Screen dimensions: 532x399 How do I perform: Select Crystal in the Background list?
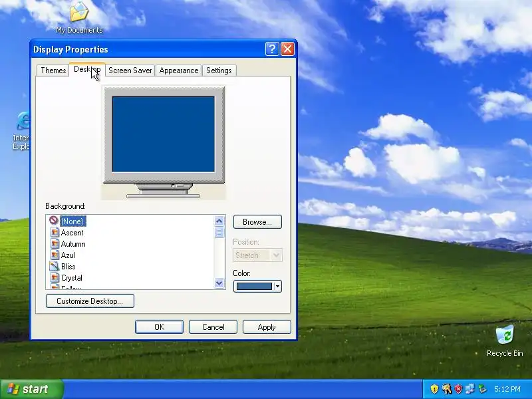click(72, 278)
